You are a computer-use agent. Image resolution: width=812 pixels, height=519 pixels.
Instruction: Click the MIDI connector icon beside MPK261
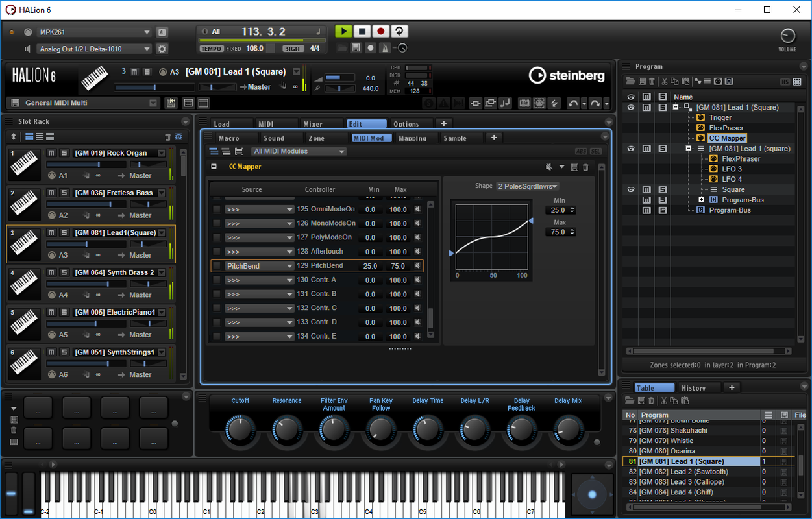coord(29,32)
